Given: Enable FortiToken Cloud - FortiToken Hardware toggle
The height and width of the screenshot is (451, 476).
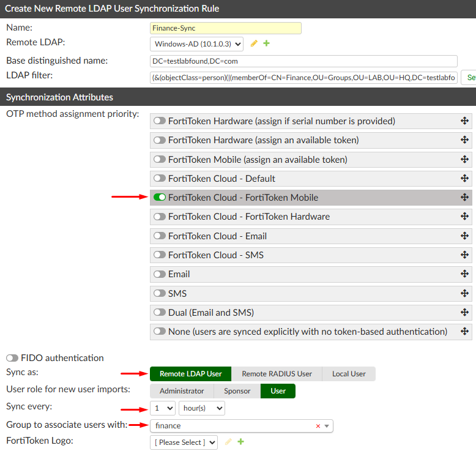Looking at the screenshot, I should point(159,217).
